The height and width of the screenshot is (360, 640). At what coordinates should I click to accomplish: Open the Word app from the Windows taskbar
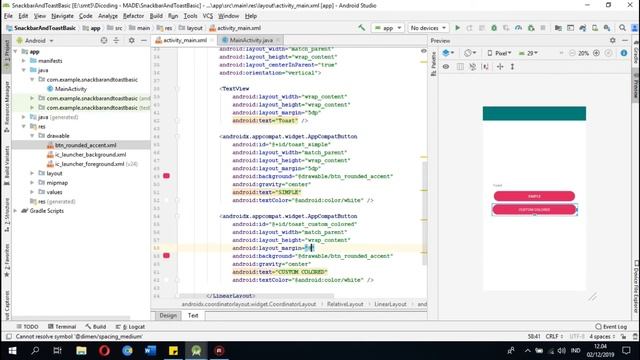(x=150, y=351)
